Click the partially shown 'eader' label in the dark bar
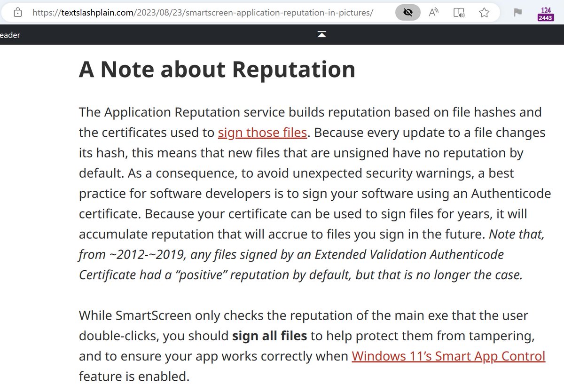 pyautogui.click(x=10, y=35)
